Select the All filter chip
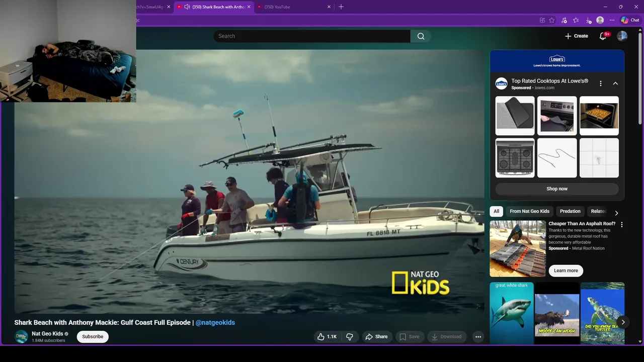 click(x=496, y=211)
